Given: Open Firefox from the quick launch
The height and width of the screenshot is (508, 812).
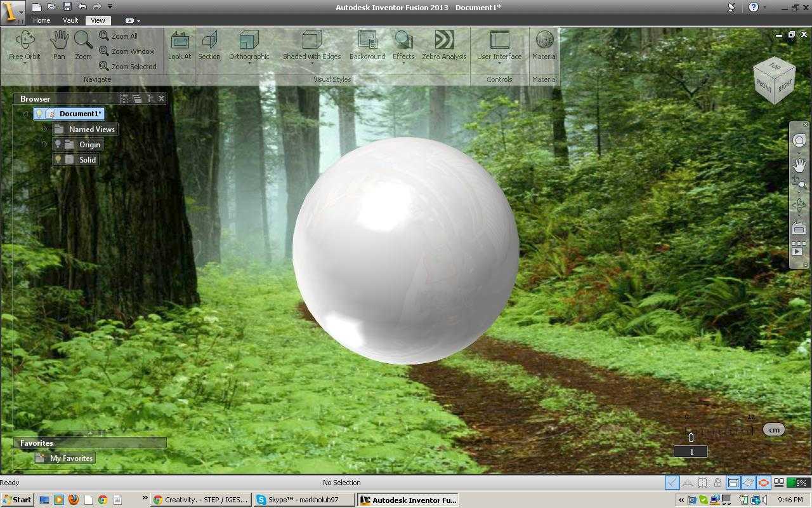Looking at the screenshot, I should click(x=73, y=500).
